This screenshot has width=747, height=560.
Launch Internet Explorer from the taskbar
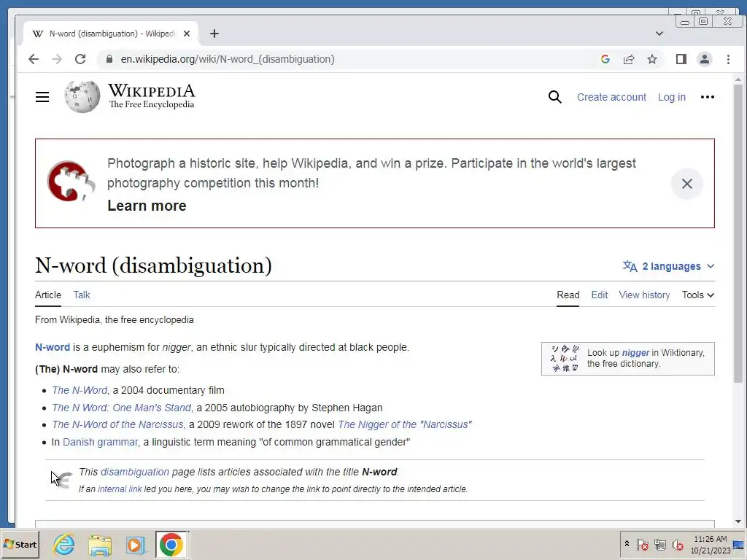click(64, 545)
